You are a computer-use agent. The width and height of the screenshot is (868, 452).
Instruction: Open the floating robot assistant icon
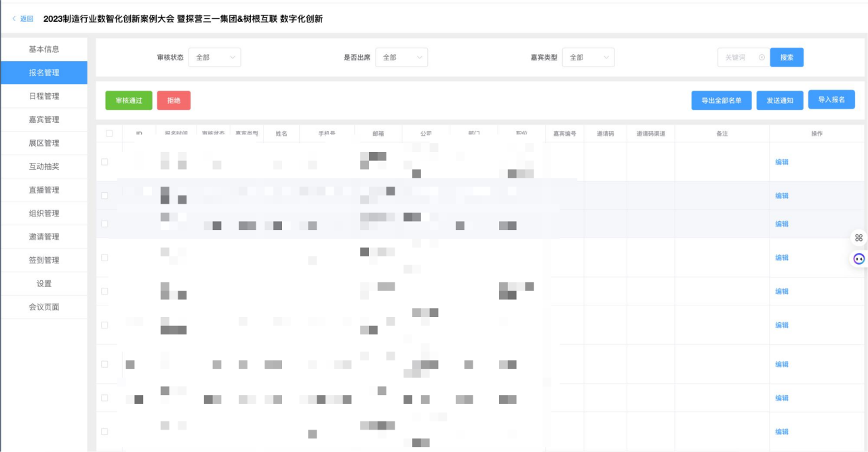click(x=859, y=259)
